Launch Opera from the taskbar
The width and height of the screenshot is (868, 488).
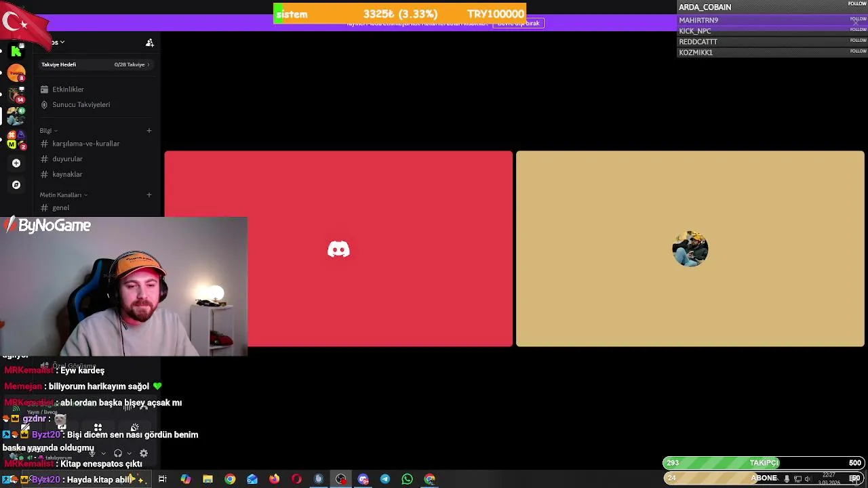(x=296, y=479)
